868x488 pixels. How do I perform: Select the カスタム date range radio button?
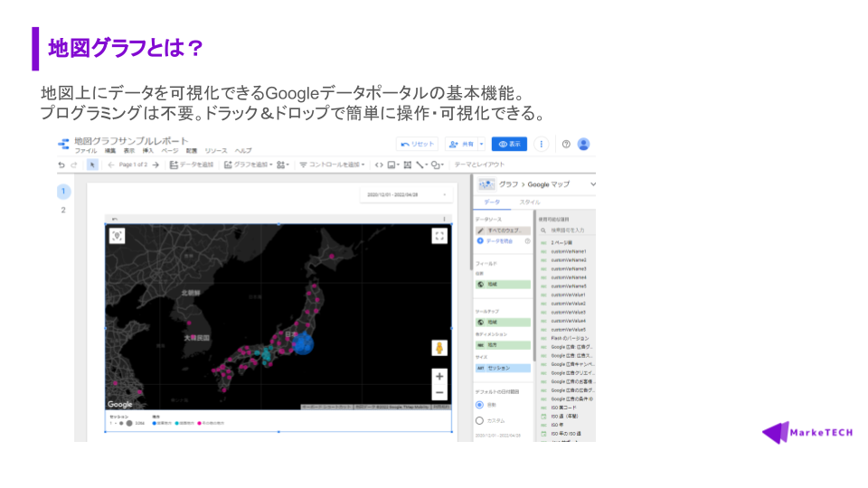[x=479, y=420]
